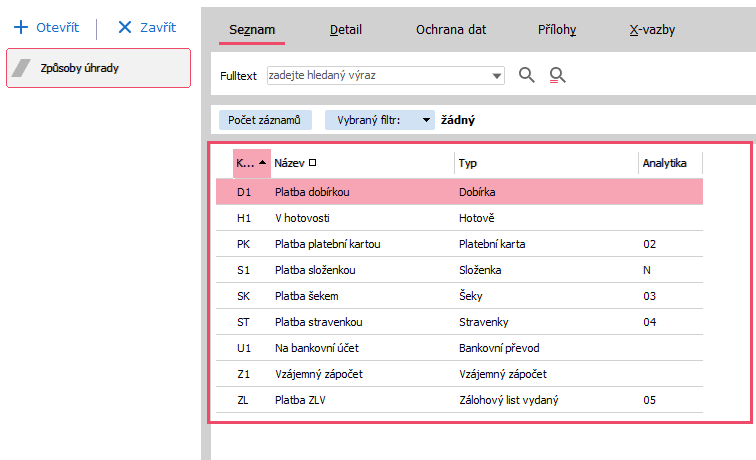Toggle the small square beside Název header

point(312,162)
